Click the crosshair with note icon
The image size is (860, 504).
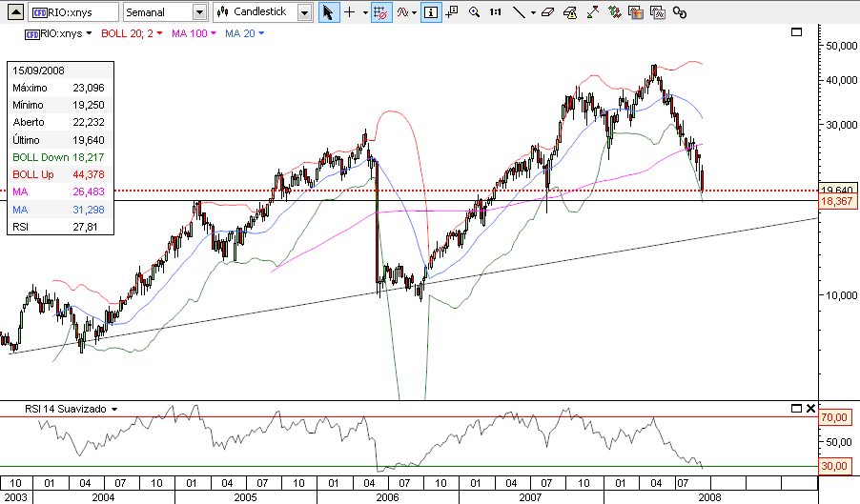point(452,12)
